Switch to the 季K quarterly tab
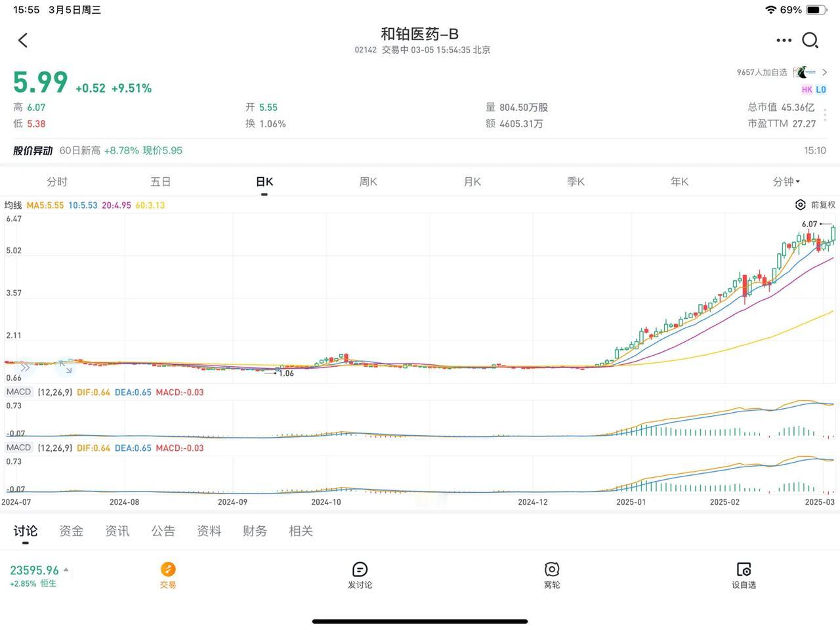The width and height of the screenshot is (840, 630). coord(576,182)
